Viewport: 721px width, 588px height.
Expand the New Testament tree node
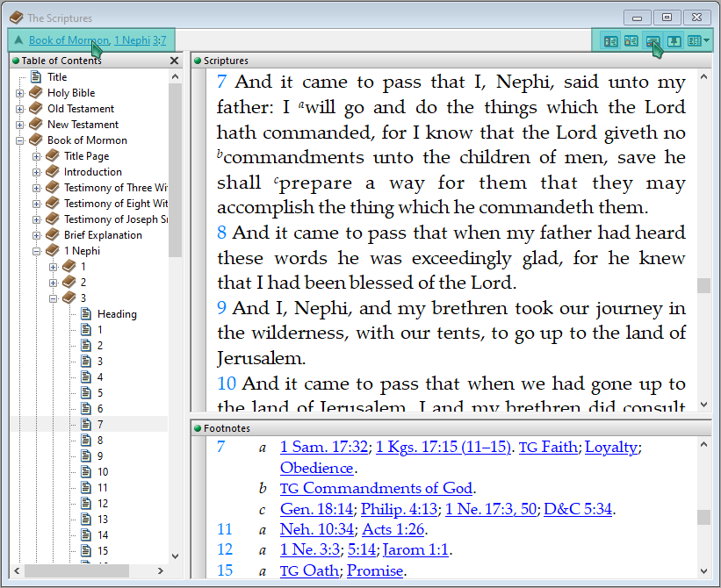pos(19,125)
